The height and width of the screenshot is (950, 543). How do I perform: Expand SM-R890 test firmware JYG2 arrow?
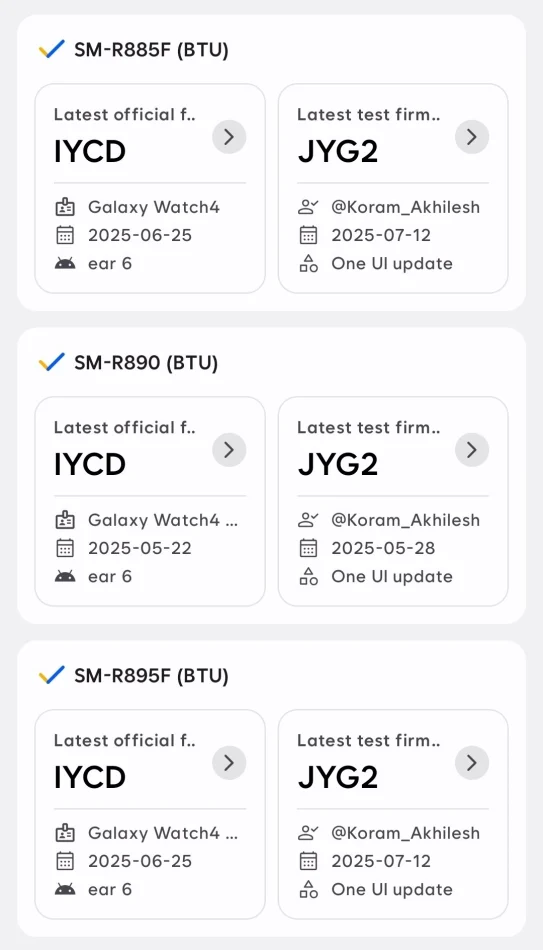[x=472, y=450]
